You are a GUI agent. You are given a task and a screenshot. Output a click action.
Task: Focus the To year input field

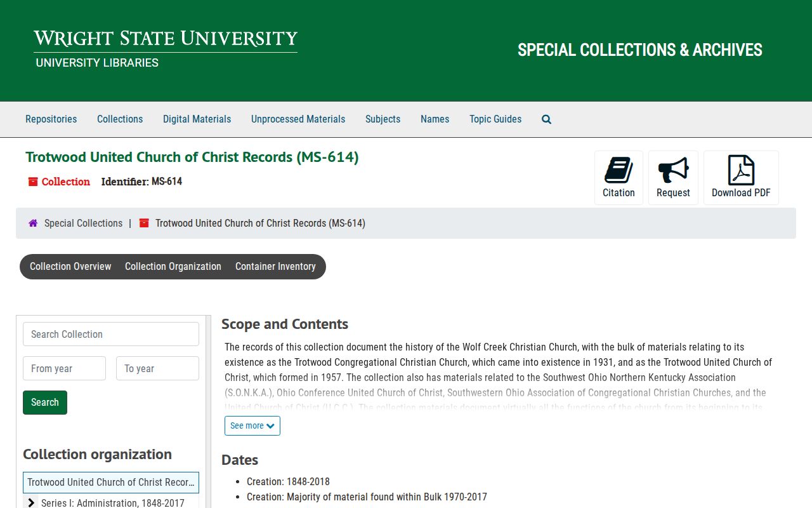tap(157, 368)
